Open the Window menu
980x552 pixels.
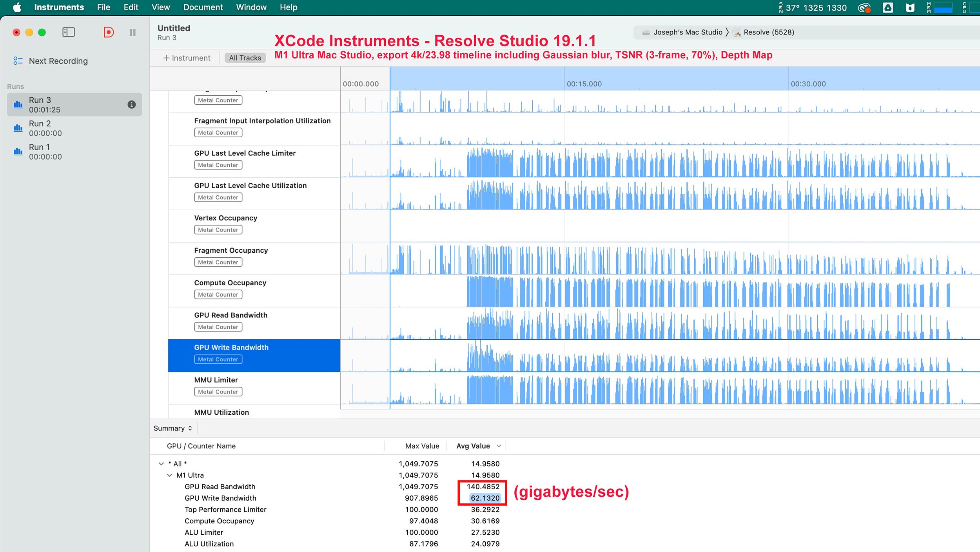pos(251,7)
